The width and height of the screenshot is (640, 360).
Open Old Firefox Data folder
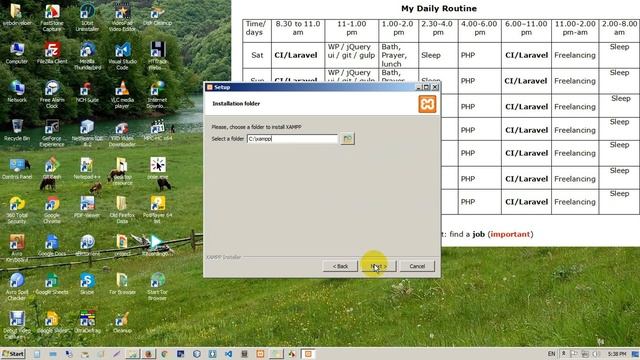122,209
